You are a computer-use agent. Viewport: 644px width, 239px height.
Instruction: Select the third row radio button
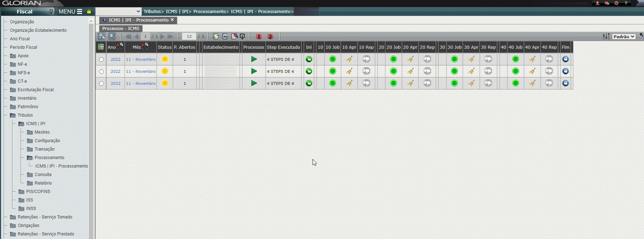point(101,83)
